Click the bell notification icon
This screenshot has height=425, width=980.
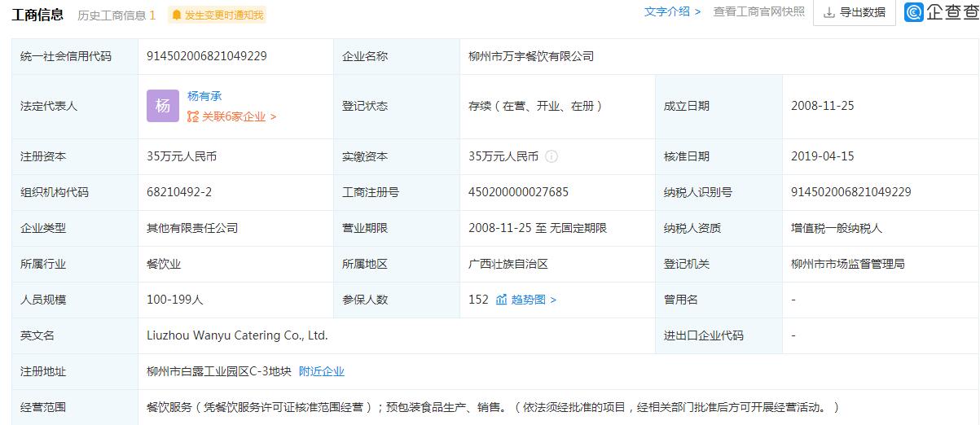coord(178,15)
